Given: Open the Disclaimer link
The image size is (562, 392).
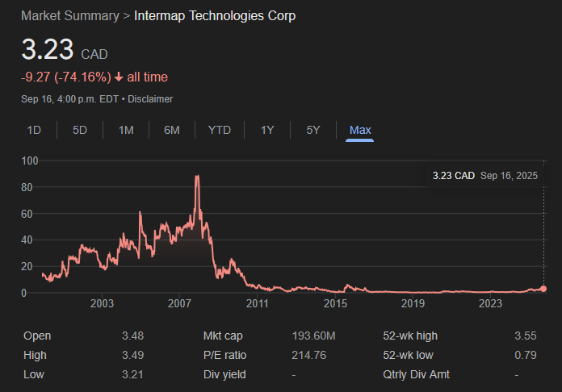Looking at the screenshot, I should (x=150, y=99).
